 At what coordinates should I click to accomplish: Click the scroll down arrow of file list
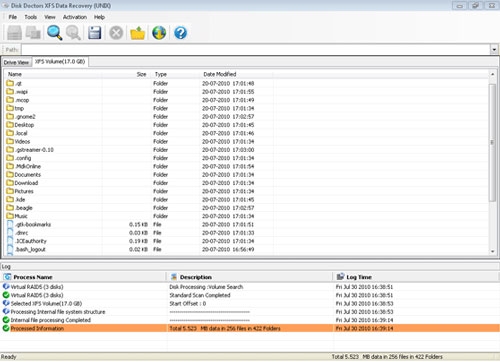point(492,252)
